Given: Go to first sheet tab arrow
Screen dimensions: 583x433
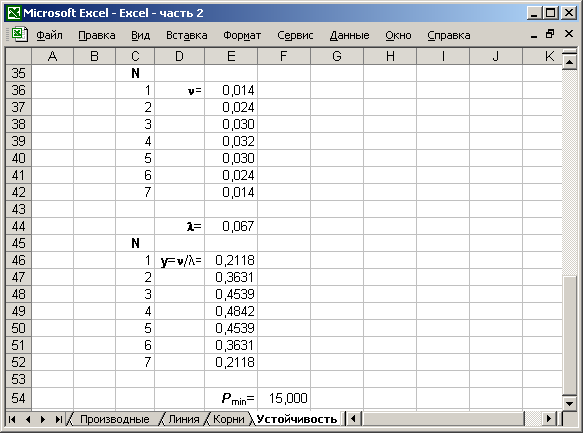Looking at the screenshot, I should [x=12, y=420].
